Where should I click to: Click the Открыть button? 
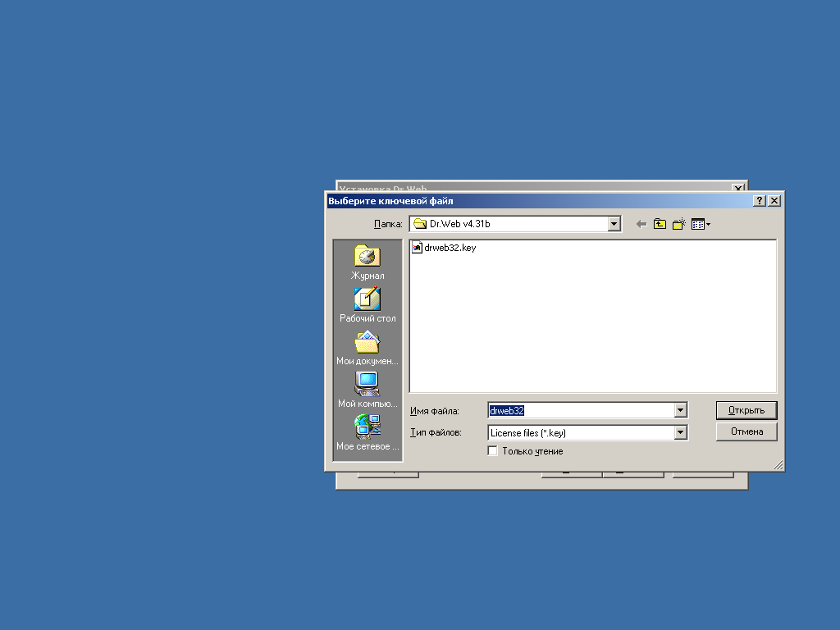746,410
